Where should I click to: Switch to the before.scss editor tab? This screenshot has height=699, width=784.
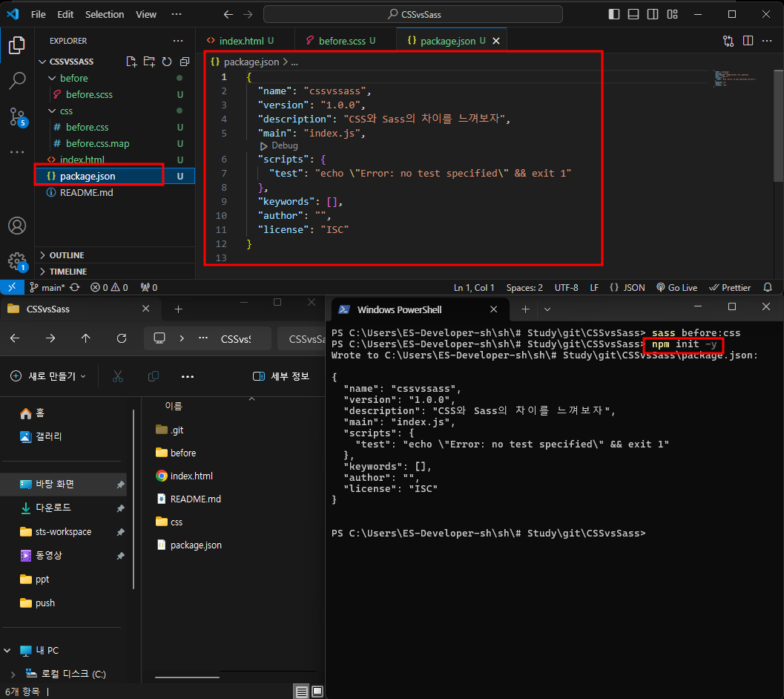click(342, 41)
